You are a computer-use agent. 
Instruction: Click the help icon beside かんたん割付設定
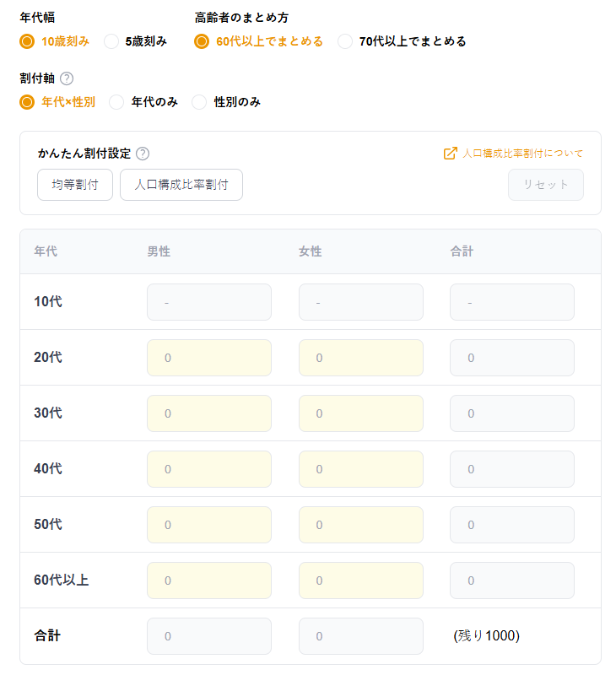tap(143, 154)
